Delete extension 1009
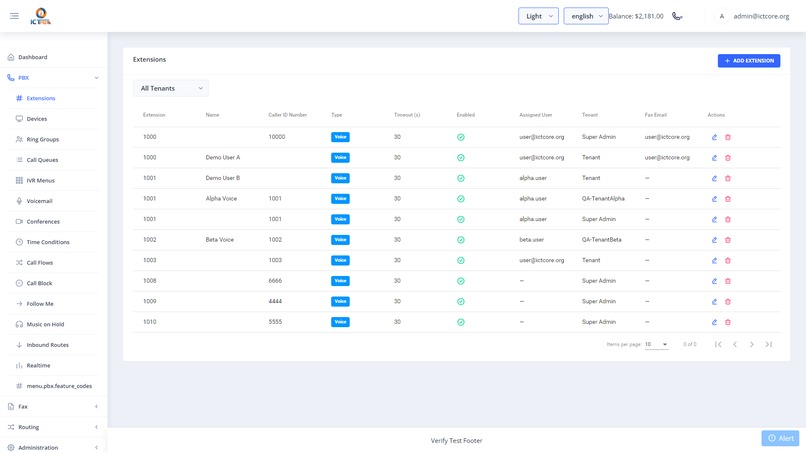The height and width of the screenshot is (453, 806). (728, 302)
